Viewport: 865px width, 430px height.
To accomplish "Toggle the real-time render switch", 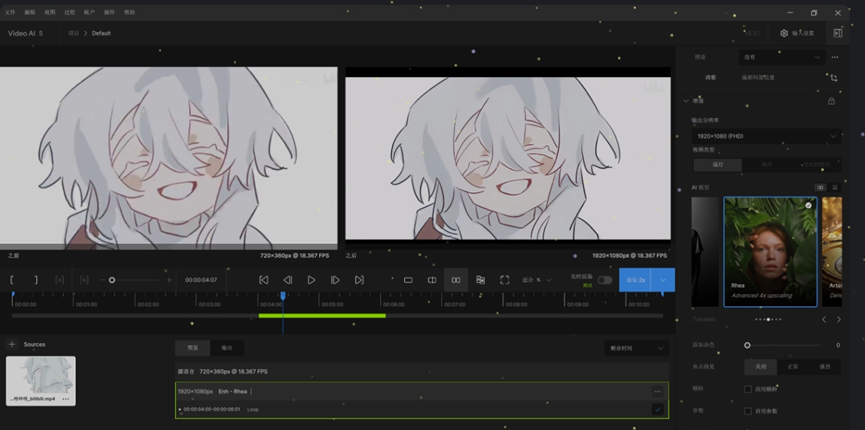I will [x=605, y=280].
